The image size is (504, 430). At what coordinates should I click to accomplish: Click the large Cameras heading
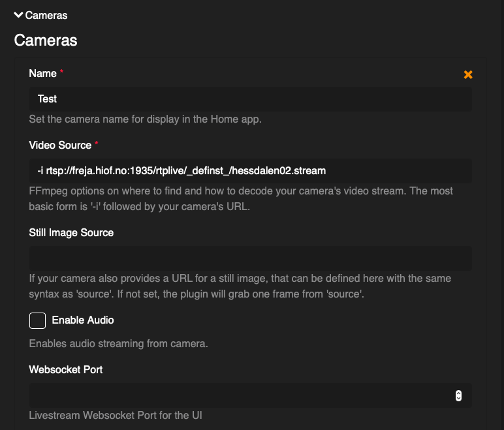click(x=46, y=40)
